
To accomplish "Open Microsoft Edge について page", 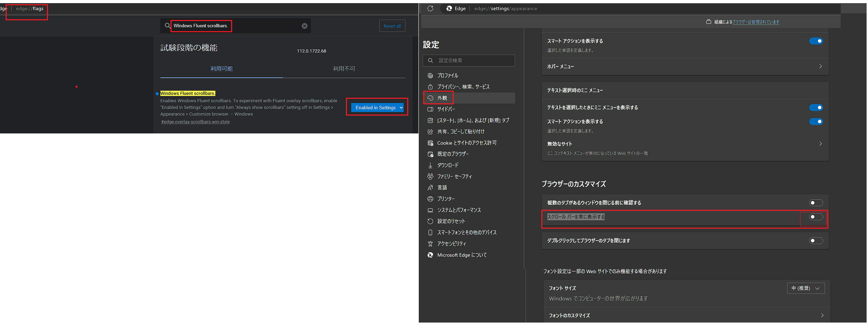I will point(469,255).
